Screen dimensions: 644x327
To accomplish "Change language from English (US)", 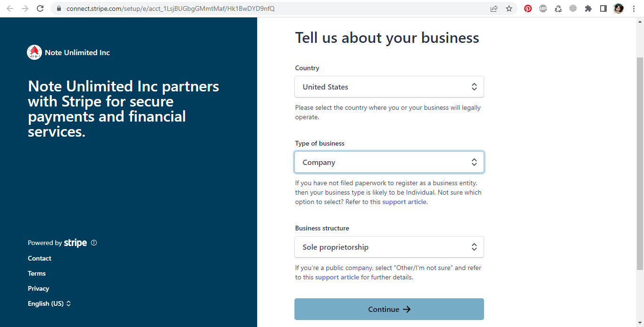I will [49, 303].
